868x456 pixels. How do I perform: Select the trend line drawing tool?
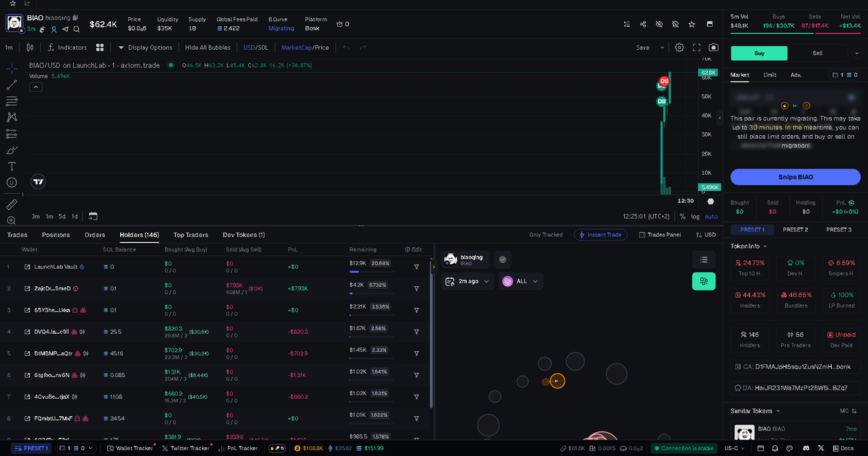click(x=12, y=85)
